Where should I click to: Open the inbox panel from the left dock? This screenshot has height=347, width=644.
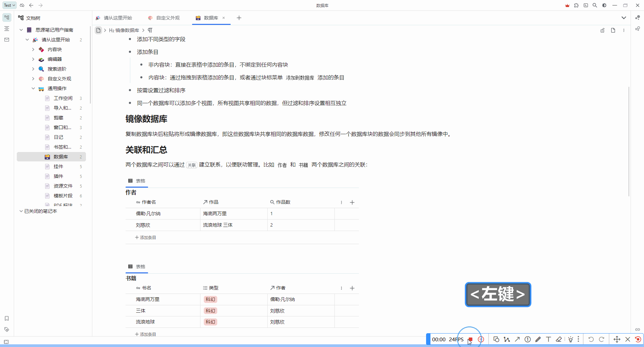(6, 39)
